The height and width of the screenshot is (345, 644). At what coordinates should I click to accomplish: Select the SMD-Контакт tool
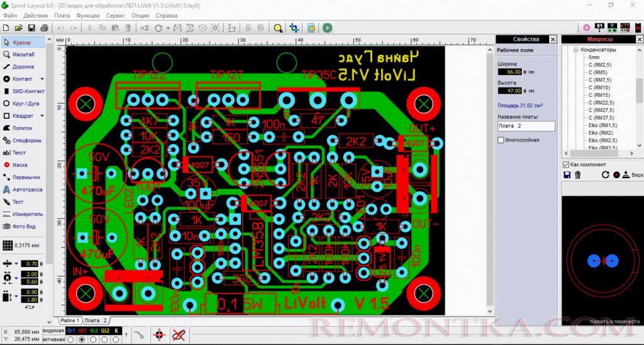pyautogui.click(x=23, y=91)
